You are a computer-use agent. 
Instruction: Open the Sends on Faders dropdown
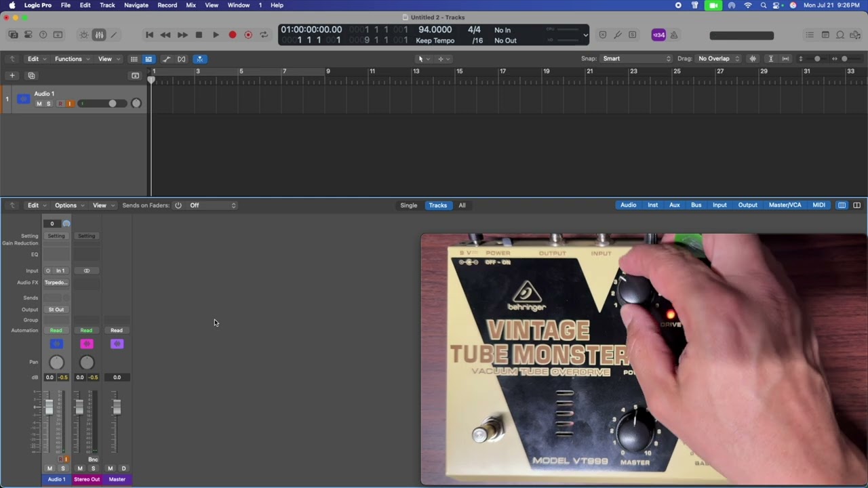coord(213,205)
